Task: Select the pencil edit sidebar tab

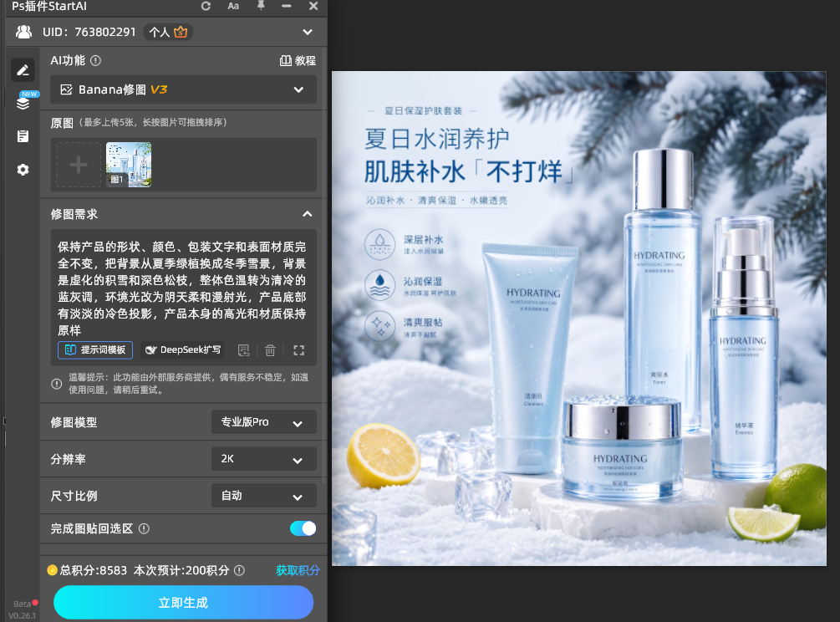Action: [x=23, y=70]
